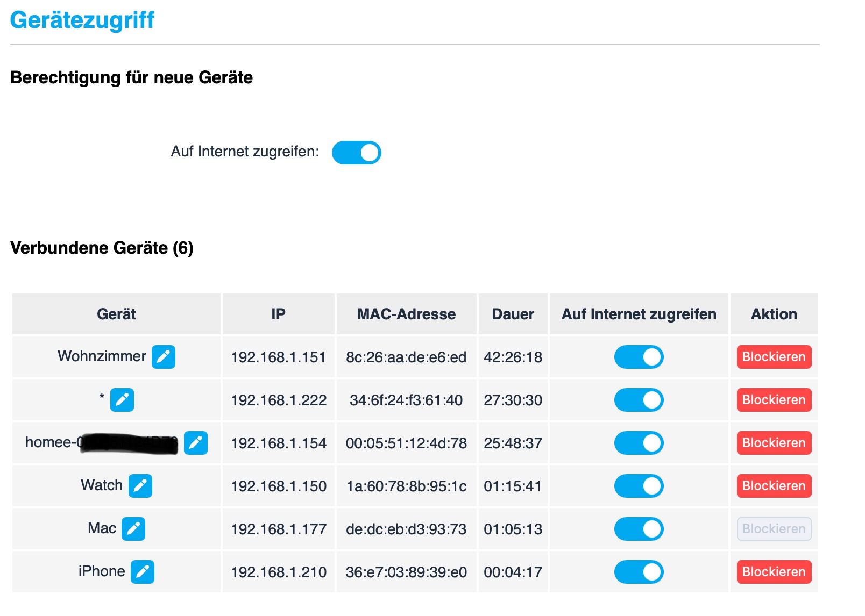Viewport: 865px width, 616px height.
Task: Click the pencil icon beside the asterisk device
Action: [122, 400]
